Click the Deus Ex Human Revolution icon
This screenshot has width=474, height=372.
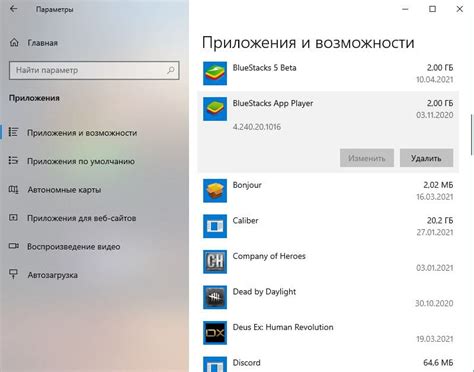coord(215,333)
